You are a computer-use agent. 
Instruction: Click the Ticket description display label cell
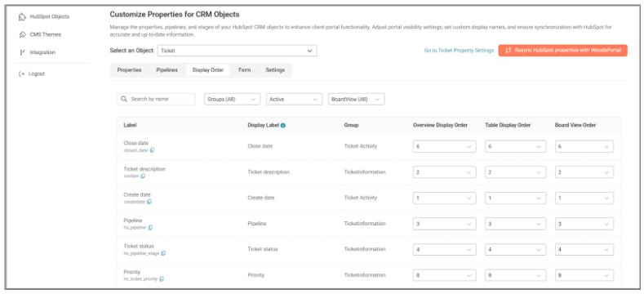pyautogui.click(x=269, y=172)
